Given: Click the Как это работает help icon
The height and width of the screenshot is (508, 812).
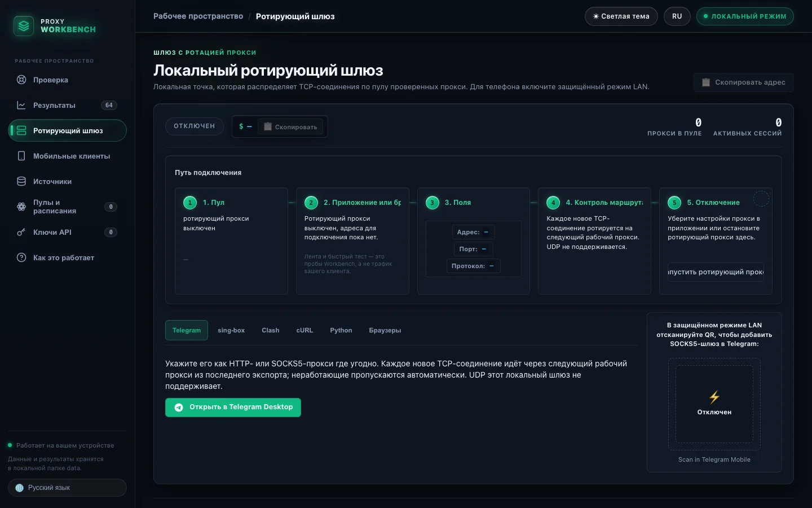Looking at the screenshot, I should point(21,257).
